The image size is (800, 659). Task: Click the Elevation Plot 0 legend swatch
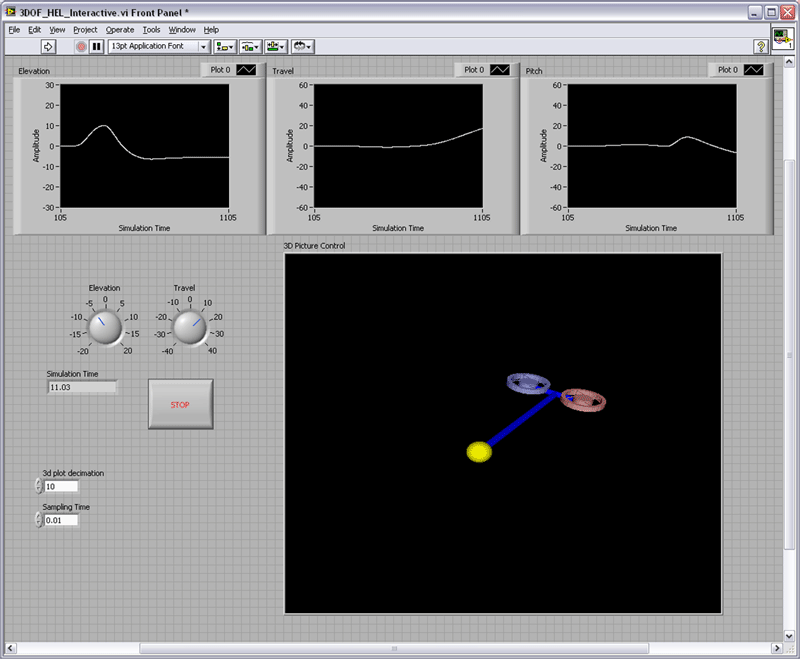tap(247, 70)
